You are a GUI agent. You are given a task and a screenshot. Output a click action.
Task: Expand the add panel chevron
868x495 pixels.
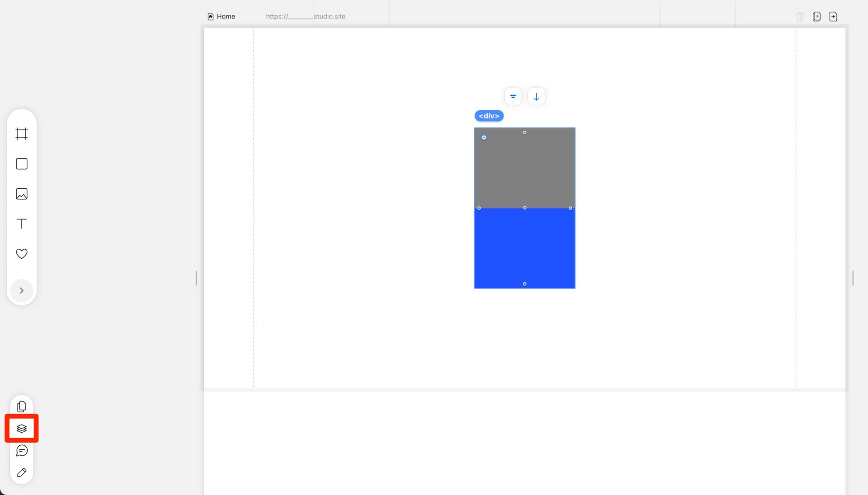(x=22, y=290)
